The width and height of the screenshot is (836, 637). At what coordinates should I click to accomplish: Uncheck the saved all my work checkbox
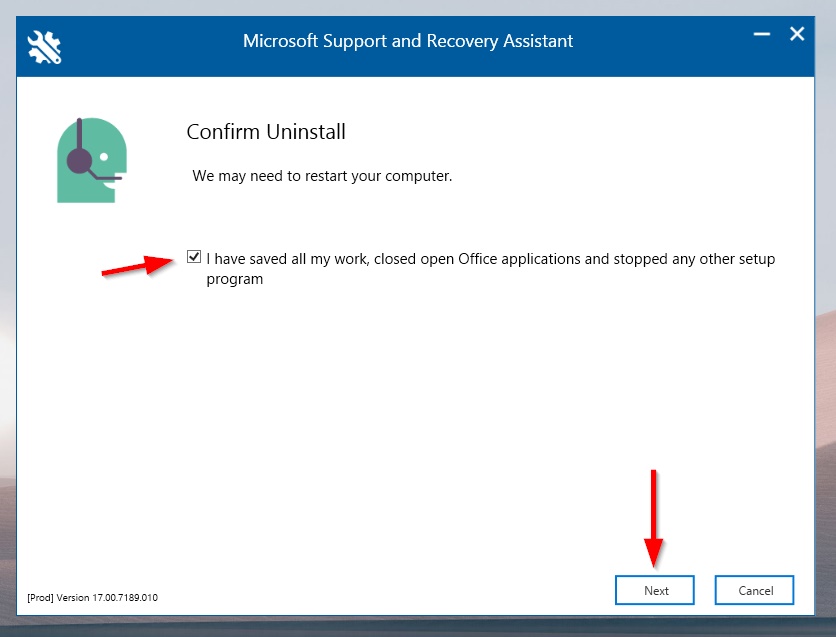(x=194, y=257)
